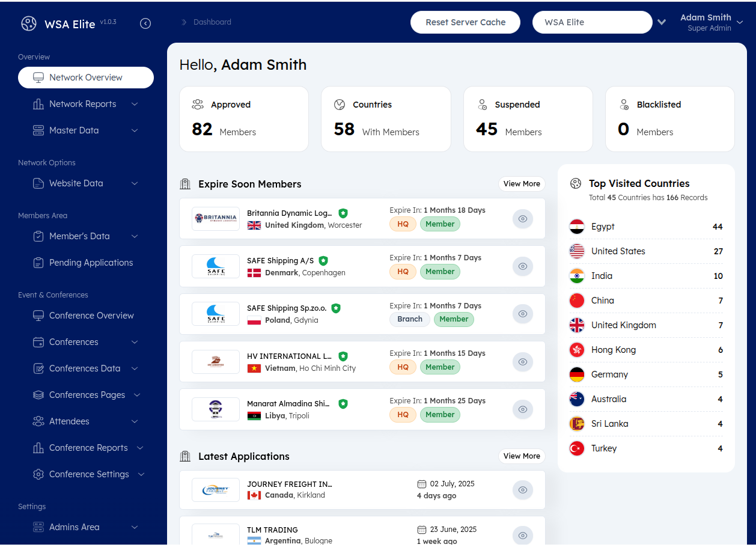View Britannia Dynamic Log member via eye icon
Screen dimensions: 756x547
tap(523, 219)
